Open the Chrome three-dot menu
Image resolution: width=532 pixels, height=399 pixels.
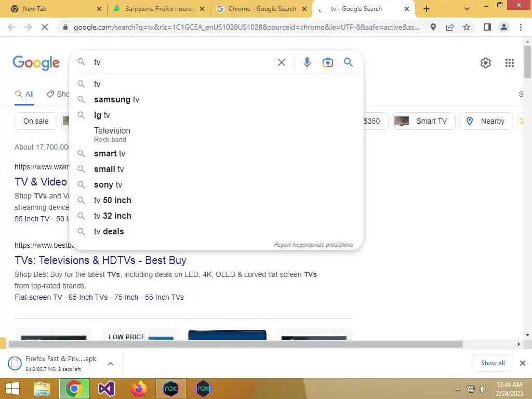[x=521, y=27]
